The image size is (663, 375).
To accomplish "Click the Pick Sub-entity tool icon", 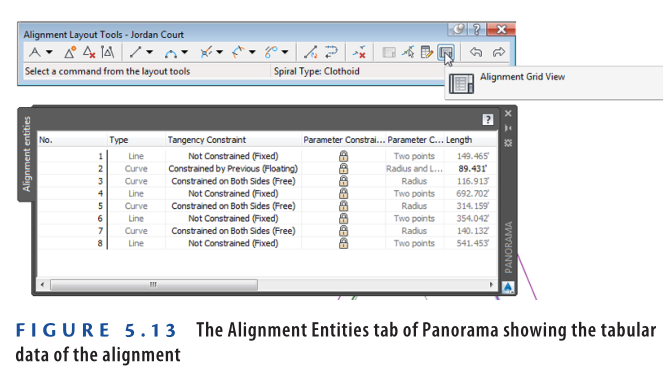I will point(408,52).
